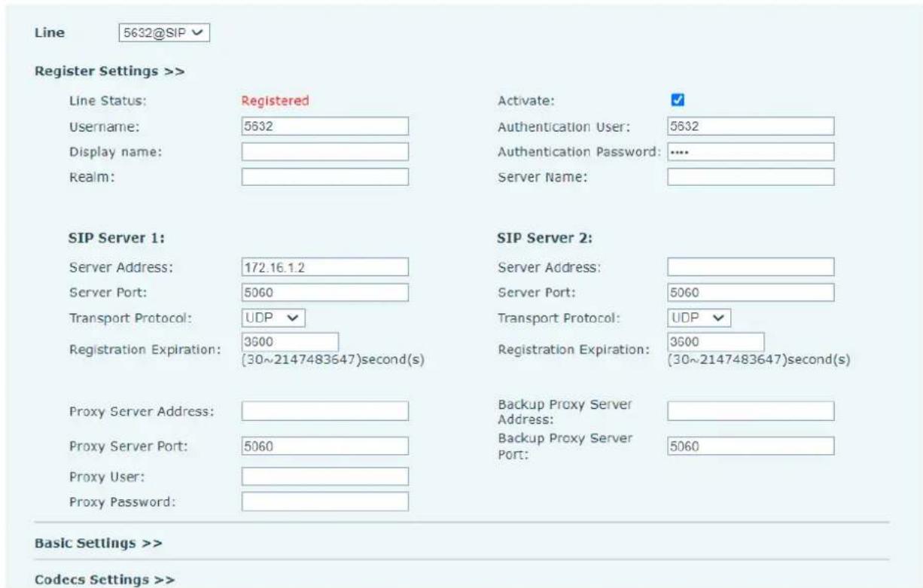Click Backup Proxy Server Address field

pos(751,410)
